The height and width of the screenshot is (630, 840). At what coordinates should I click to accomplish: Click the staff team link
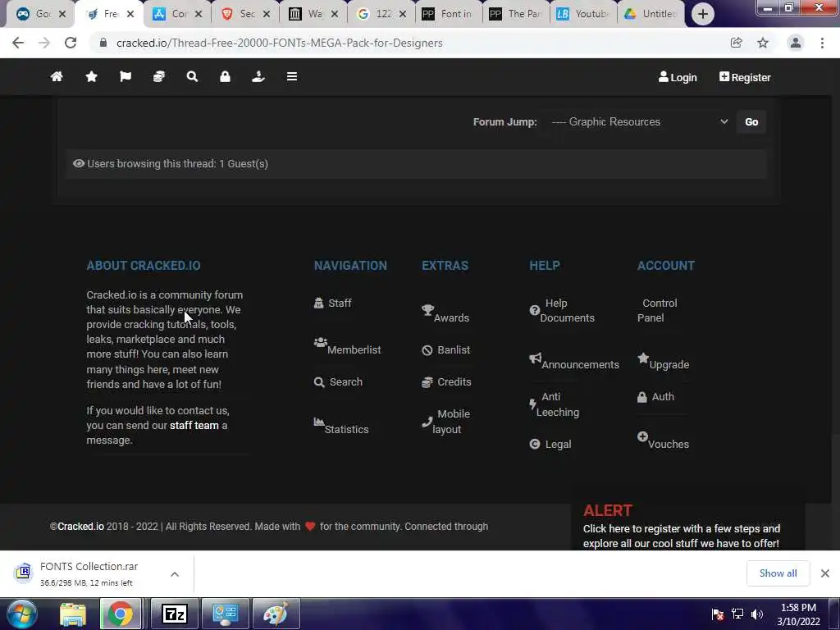[x=194, y=426]
